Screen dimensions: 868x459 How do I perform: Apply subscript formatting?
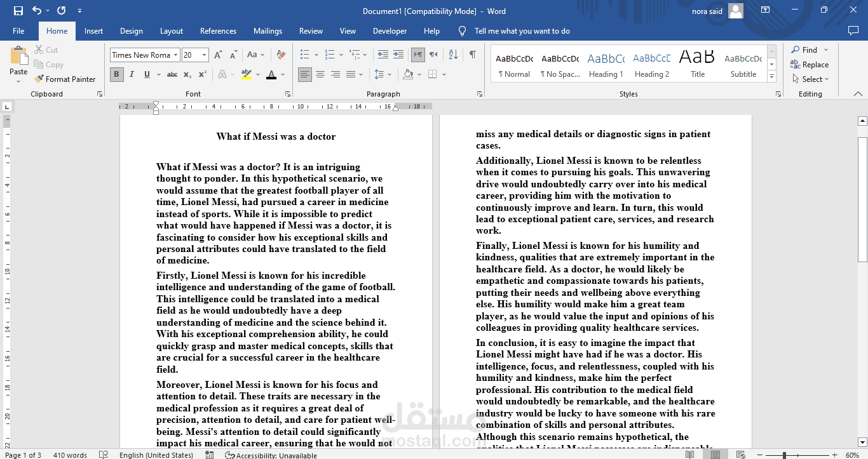[187, 75]
